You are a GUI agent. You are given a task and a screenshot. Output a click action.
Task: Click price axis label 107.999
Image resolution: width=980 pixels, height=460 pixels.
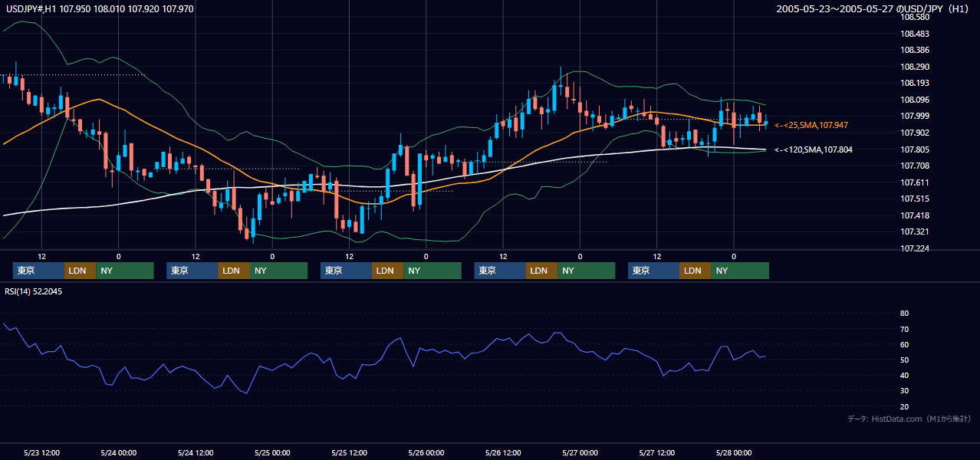(914, 116)
